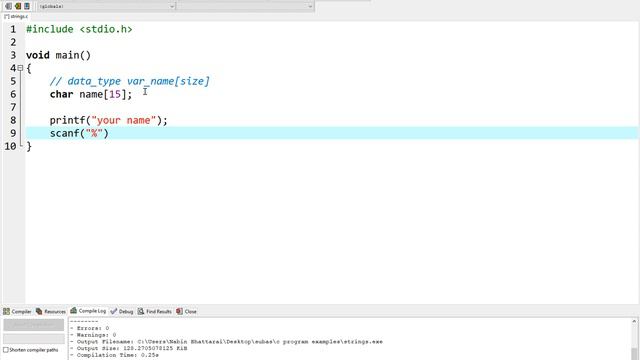Viewport: 640px width, 360px height.
Task: Click line number 1 in gutter
Action: pos(13,29)
